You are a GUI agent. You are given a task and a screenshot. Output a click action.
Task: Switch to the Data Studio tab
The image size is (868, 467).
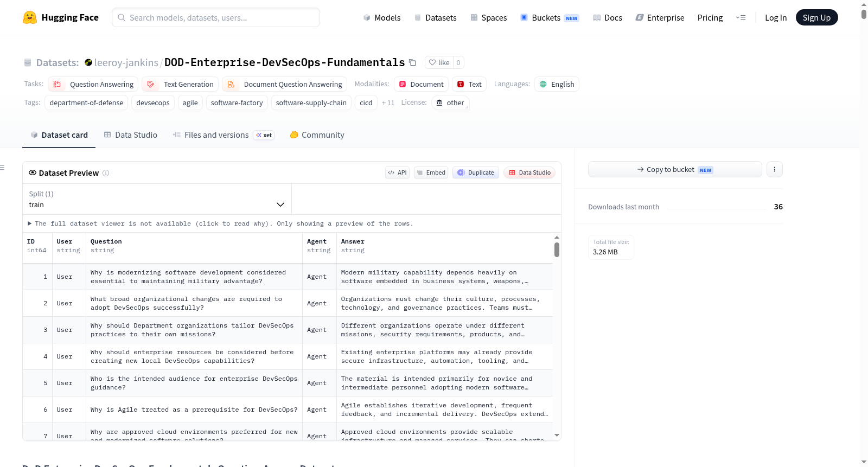click(x=131, y=135)
